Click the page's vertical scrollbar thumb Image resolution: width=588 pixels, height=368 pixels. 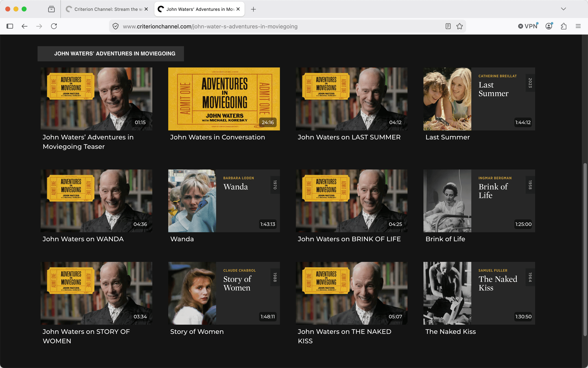[585, 249]
